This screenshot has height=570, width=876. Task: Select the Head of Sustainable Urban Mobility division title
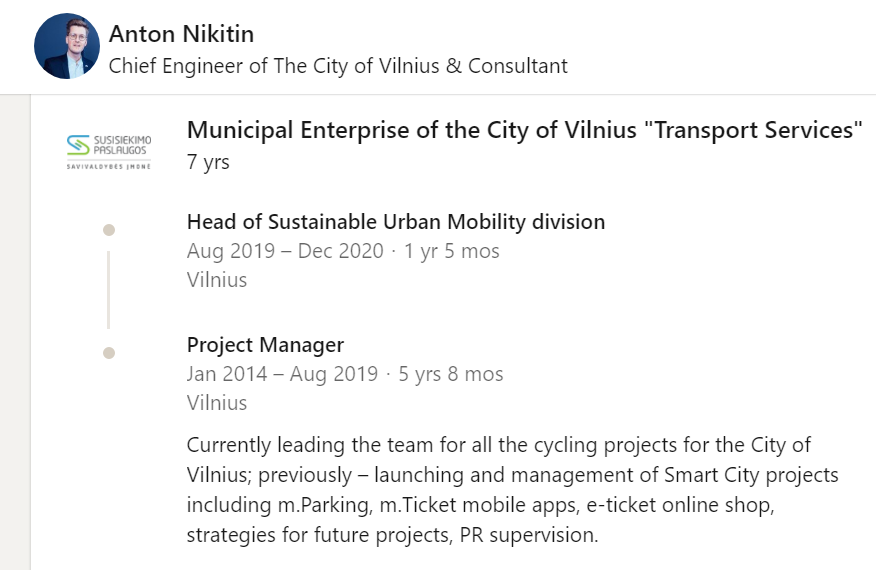[x=395, y=222]
